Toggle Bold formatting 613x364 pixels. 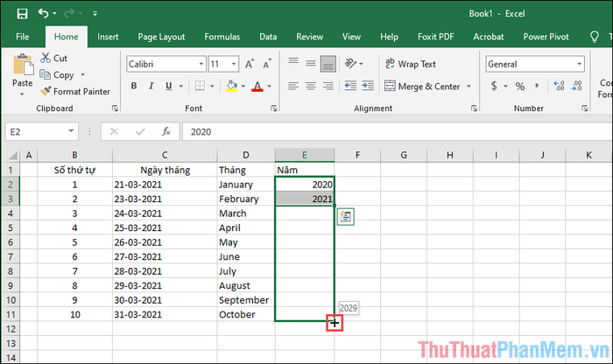coord(134,86)
